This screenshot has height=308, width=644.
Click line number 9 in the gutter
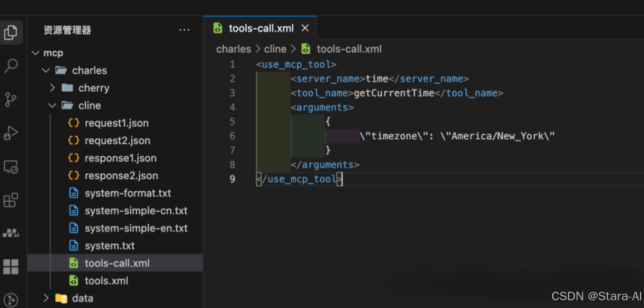(232, 179)
